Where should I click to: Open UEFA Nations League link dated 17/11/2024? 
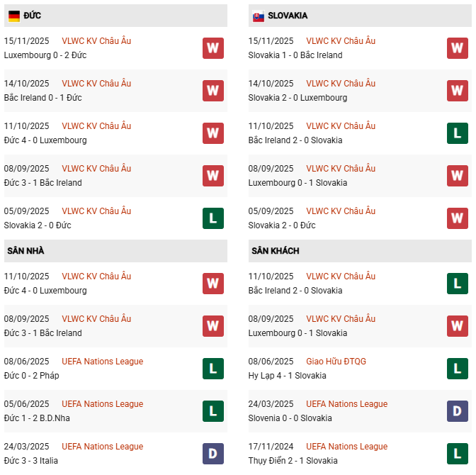pos(346,447)
